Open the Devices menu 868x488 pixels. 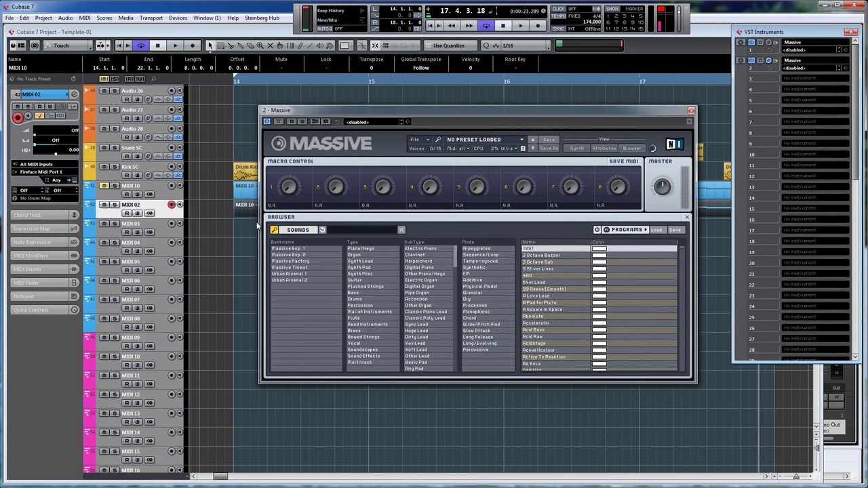pyautogui.click(x=178, y=18)
